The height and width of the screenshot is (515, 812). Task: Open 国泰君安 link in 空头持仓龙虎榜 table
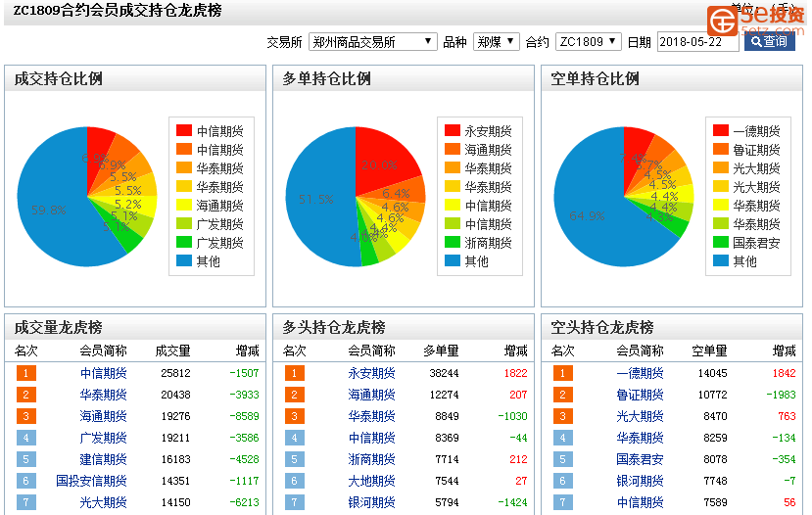(640, 459)
